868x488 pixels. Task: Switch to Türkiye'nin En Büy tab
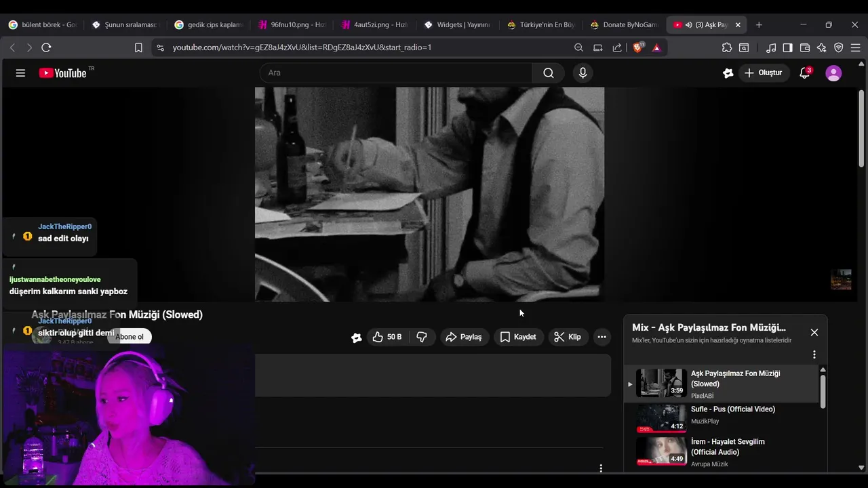[540, 24]
